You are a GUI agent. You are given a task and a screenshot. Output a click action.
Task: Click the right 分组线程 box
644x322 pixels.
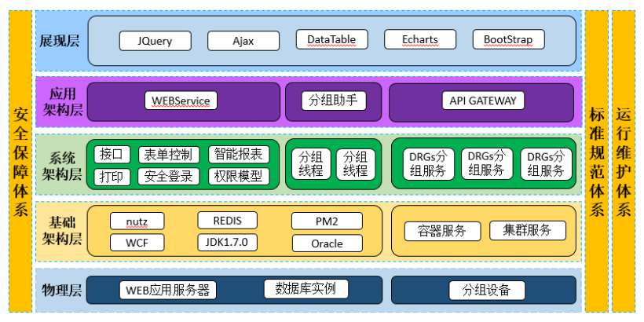(x=356, y=164)
